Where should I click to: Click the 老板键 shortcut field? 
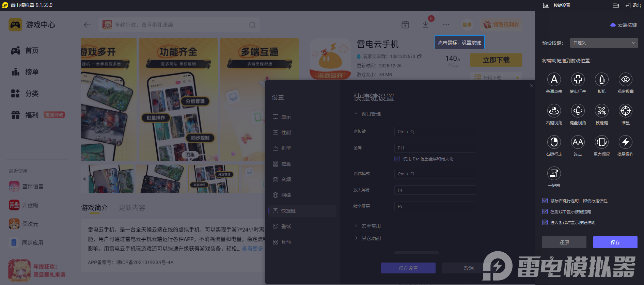[x=435, y=131]
